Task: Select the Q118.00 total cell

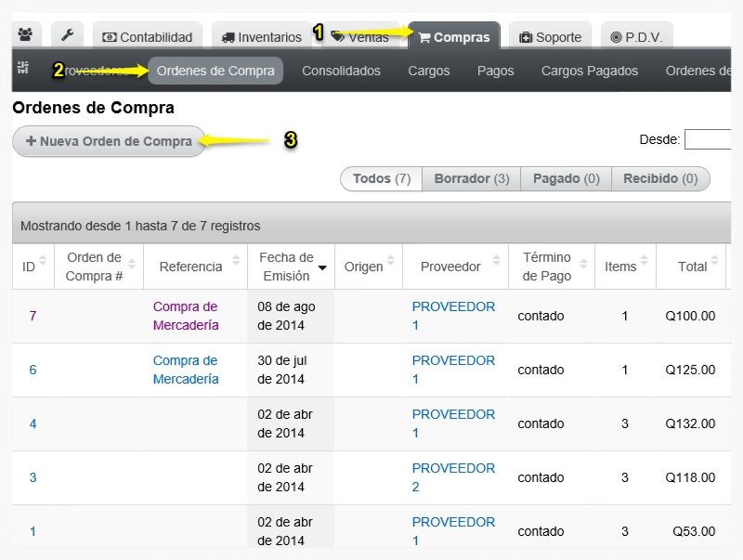Action: coord(690,477)
